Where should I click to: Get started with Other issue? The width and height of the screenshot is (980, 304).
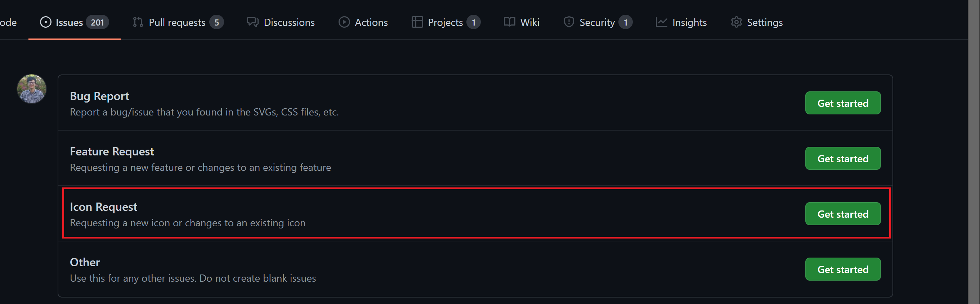(842, 269)
